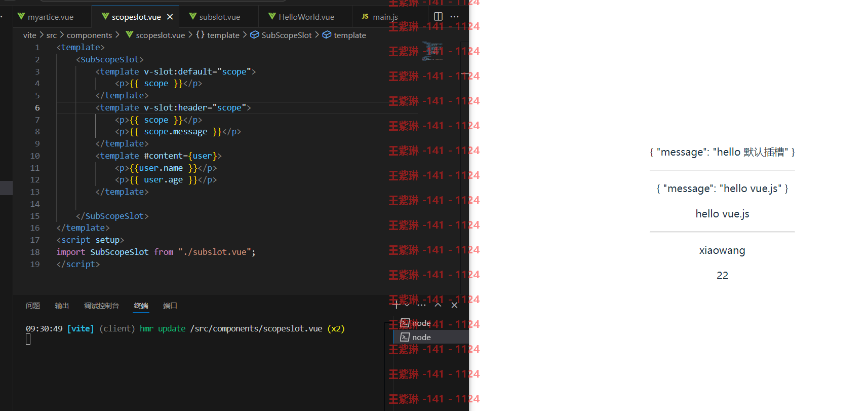Click the {{user.name }} code line
Image resolution: width=868 pixels, height=411 pixels.
pyautogui.click(x=166, y=168)
